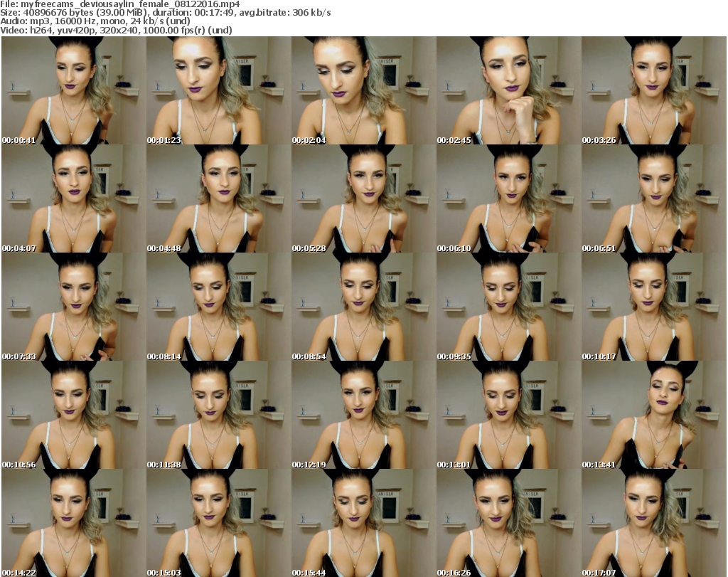
Task: Click the thumbnail timestamped 00:15:44
Action: pyautogui.click(x=363, y=523)
